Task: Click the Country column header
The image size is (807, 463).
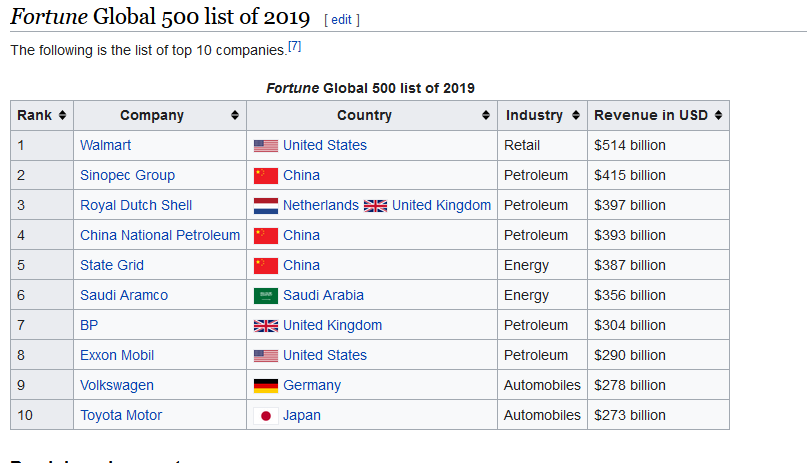Action: [x=372, y=115]
